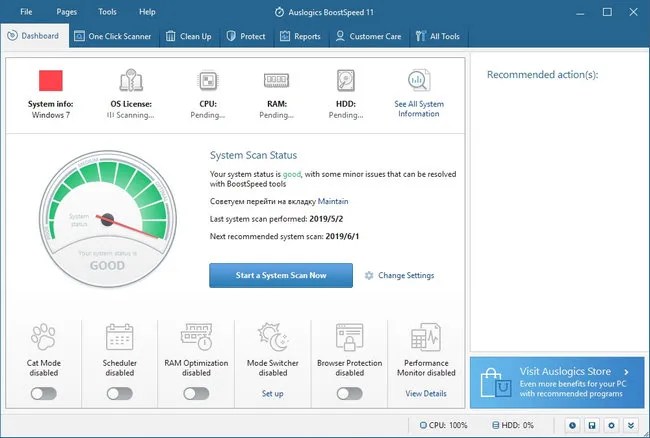
Task: Click the Browser Protection lock icon
Action: (349, 337)
